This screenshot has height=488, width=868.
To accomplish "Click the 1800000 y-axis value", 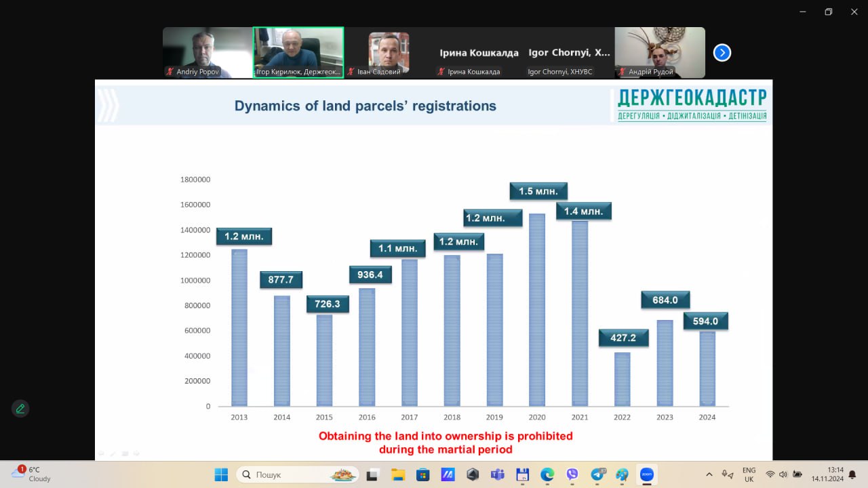I will click(x=195, y=180).
